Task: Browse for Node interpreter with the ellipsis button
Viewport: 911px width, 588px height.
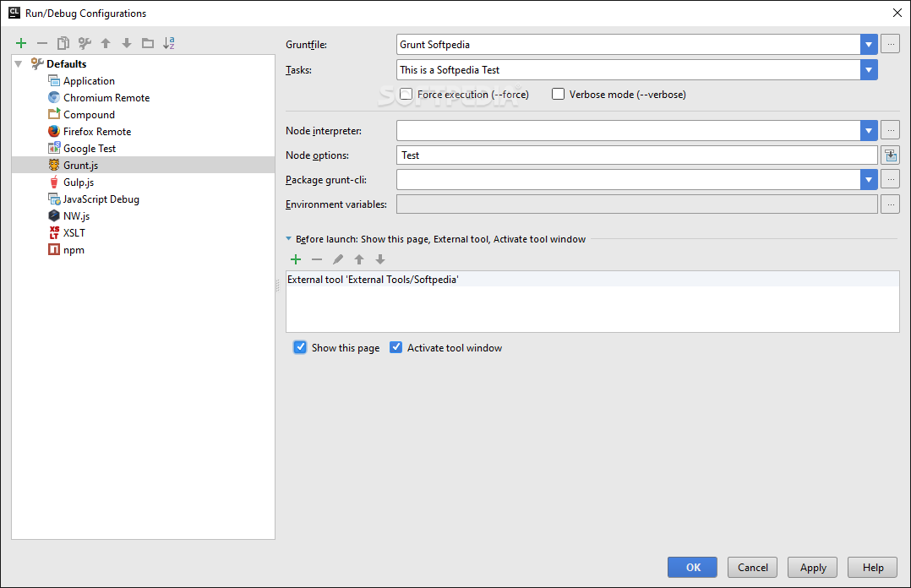Action: click(890, 130)
